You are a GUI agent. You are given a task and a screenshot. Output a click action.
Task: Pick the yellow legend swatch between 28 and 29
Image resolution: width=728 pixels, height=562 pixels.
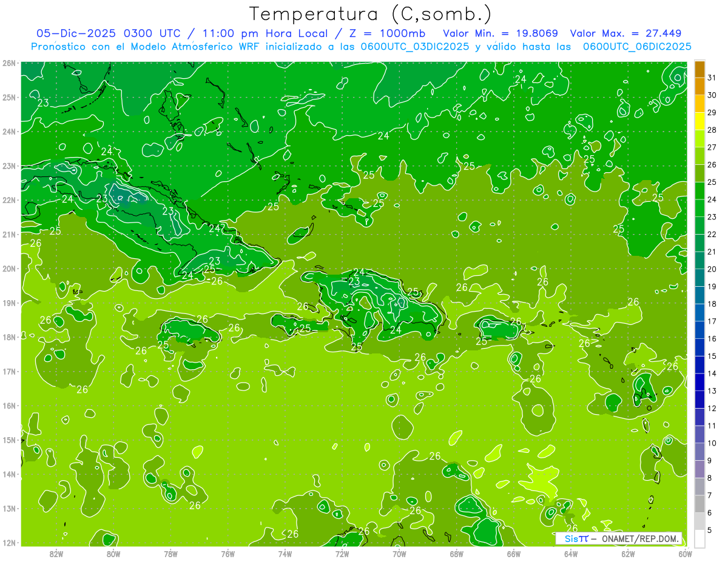pos(699,121)
